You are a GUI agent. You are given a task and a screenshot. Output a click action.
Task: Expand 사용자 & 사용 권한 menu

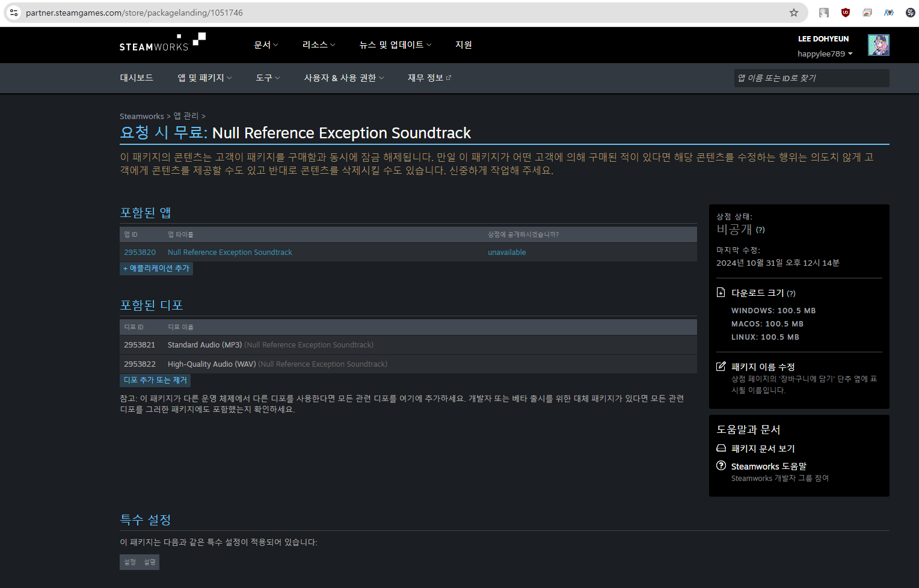343,78
